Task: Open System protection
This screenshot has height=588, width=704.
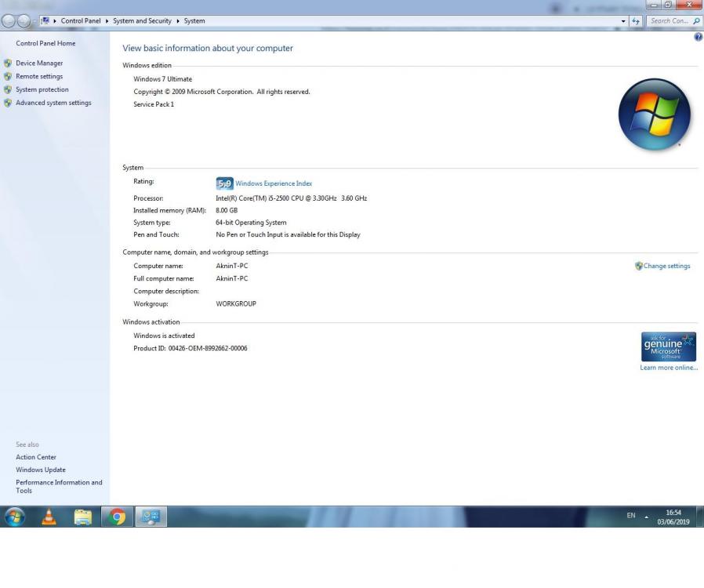Action: coord(42,90)
